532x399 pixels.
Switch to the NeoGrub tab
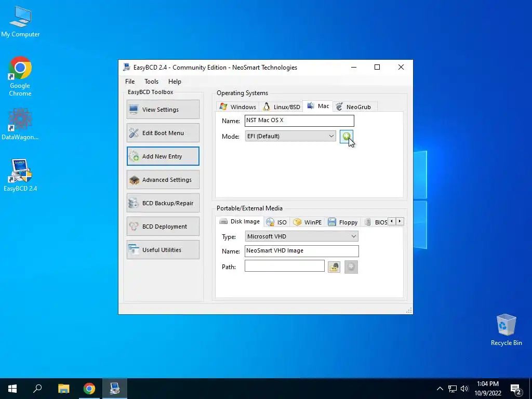pyautogui.click(x=354, y=107)
